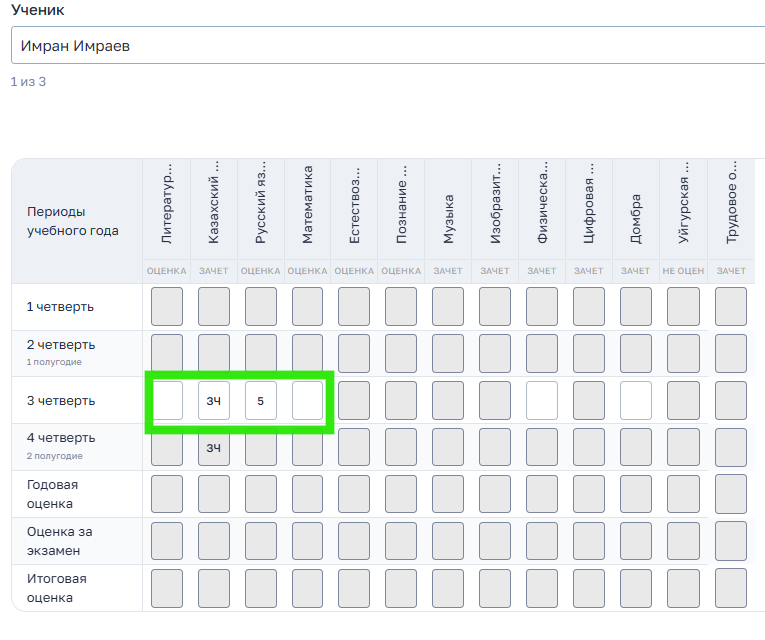Select the 3 четверть Физическая grade cell
Image resolution: width=765 pixels, height=640 pixels.
pyautogui.click(x=542, y=400)
